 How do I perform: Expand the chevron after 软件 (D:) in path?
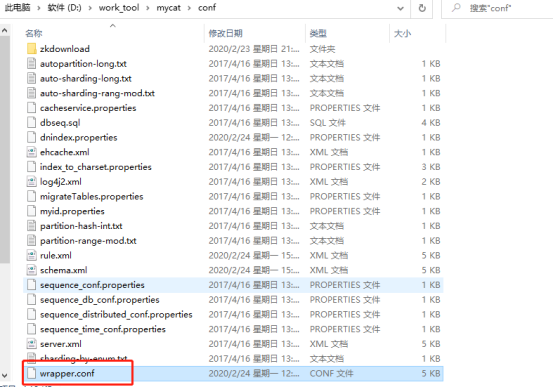click(x=90, y=8)
